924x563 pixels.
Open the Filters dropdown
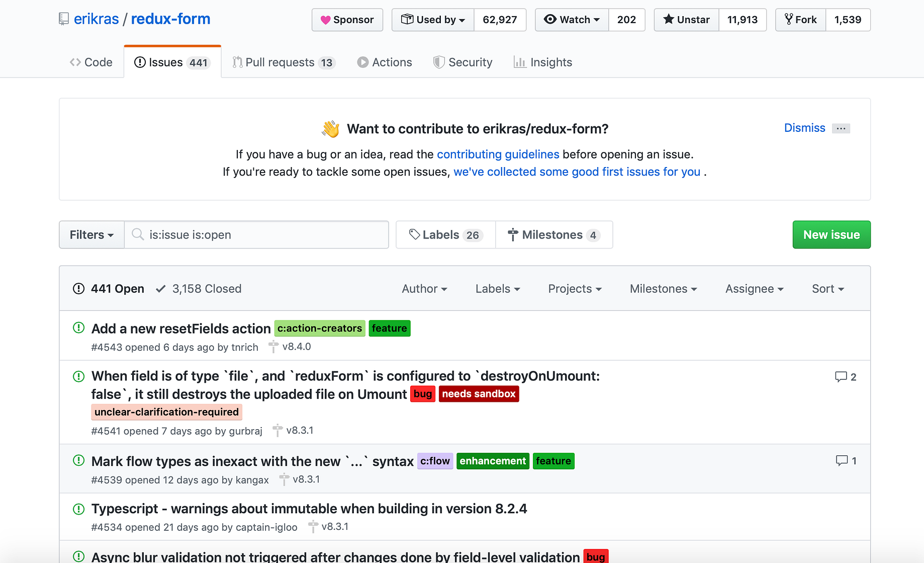point(91,234)
